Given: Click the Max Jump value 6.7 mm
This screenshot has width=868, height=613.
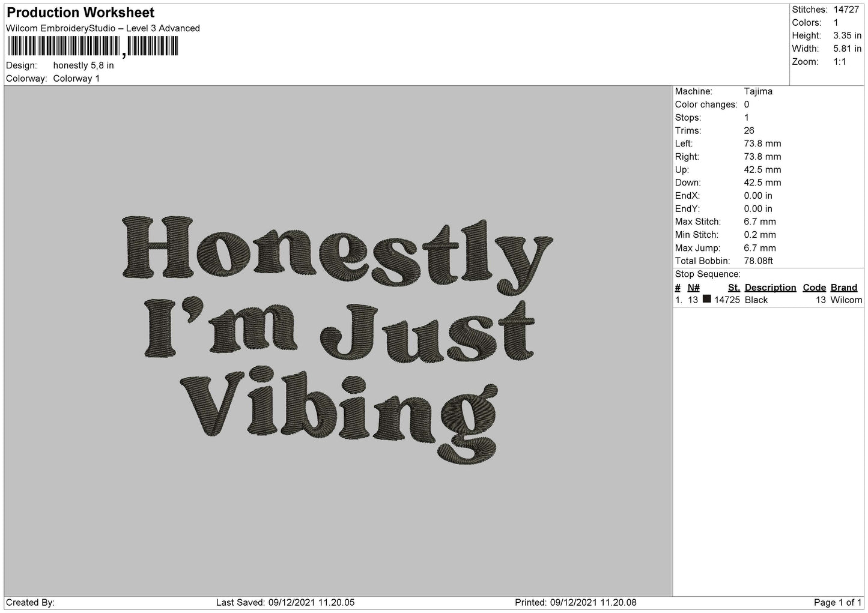Looking at the screenshot, I should click(x=760, y=248).
